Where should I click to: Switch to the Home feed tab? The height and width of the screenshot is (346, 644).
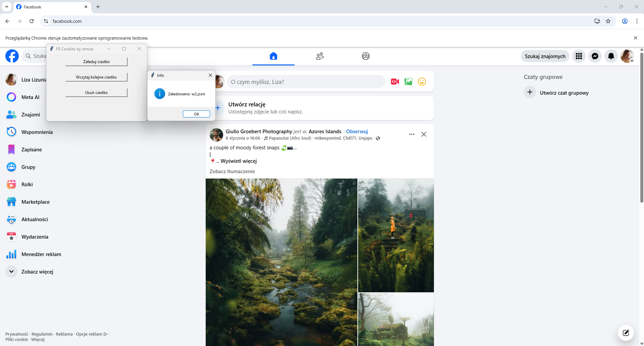coord(273,56)
